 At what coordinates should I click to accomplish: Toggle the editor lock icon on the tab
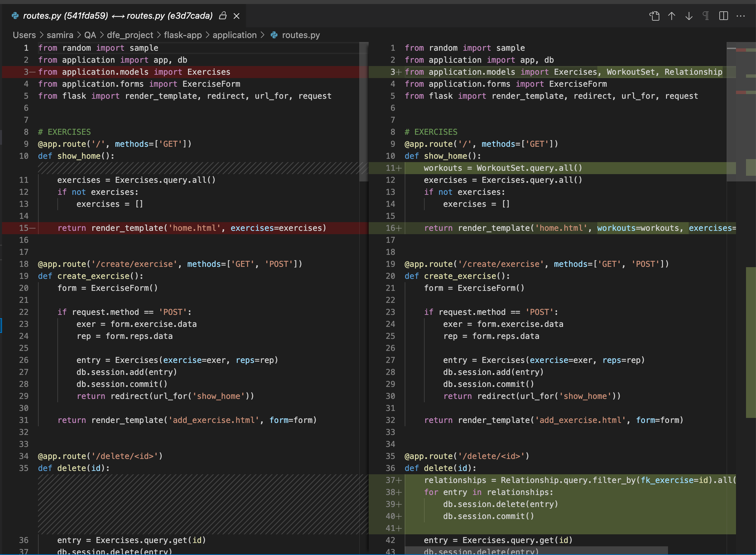[223, 16]
